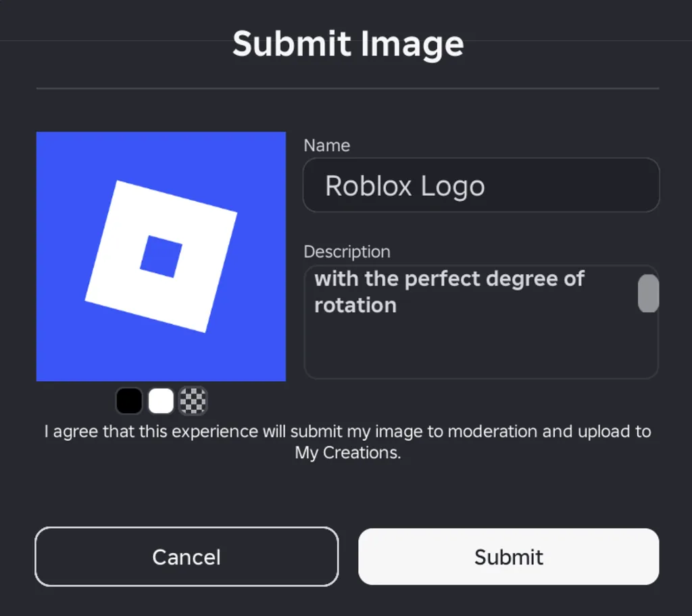The height and width of the screenshot is (616, 692).
Task: Click into the Description text box
Action: tap(481, 322)
